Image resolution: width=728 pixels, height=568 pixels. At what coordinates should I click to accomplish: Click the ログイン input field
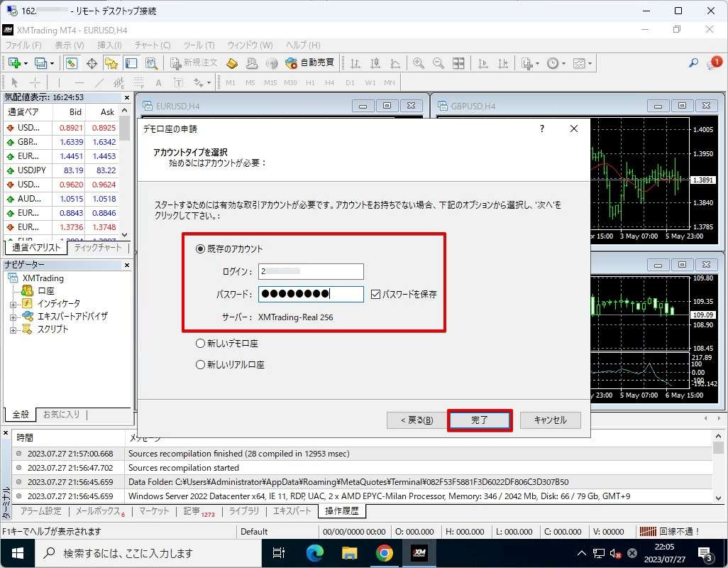tap(311, 271)
